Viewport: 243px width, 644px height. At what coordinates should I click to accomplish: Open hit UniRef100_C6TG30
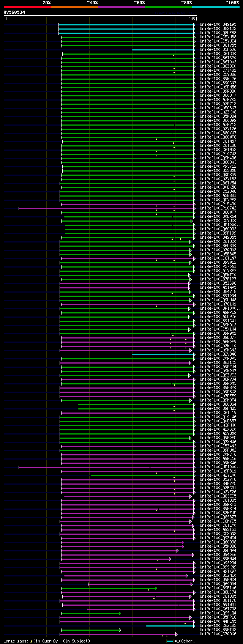tap(218, 54)
